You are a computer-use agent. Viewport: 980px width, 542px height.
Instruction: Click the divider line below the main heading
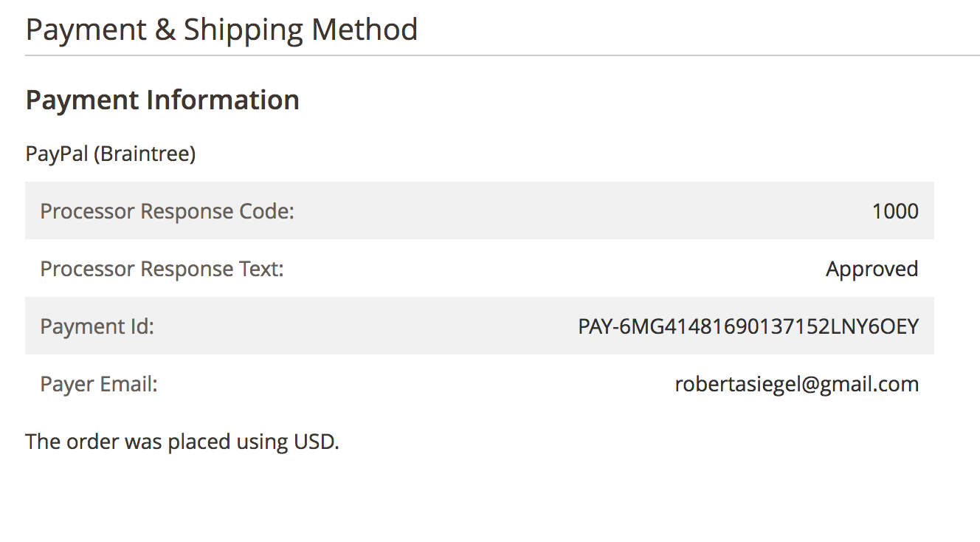(x=502, y=55)
